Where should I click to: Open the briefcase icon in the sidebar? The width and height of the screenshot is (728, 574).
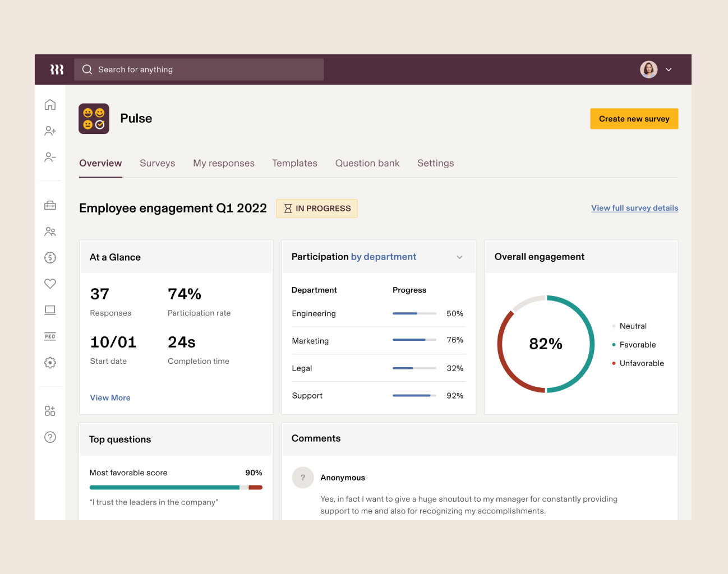click(x=50, y=205)
